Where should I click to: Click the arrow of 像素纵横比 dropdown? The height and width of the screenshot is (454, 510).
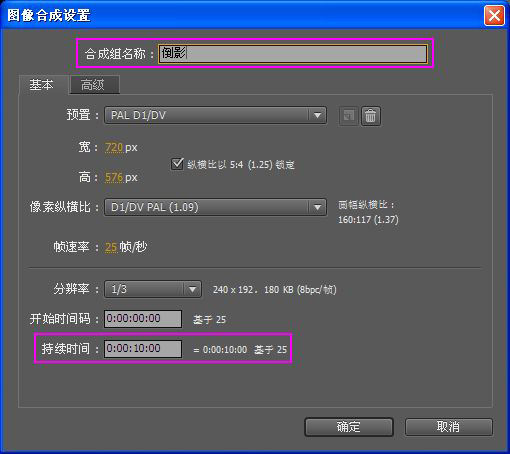point(317,207)
